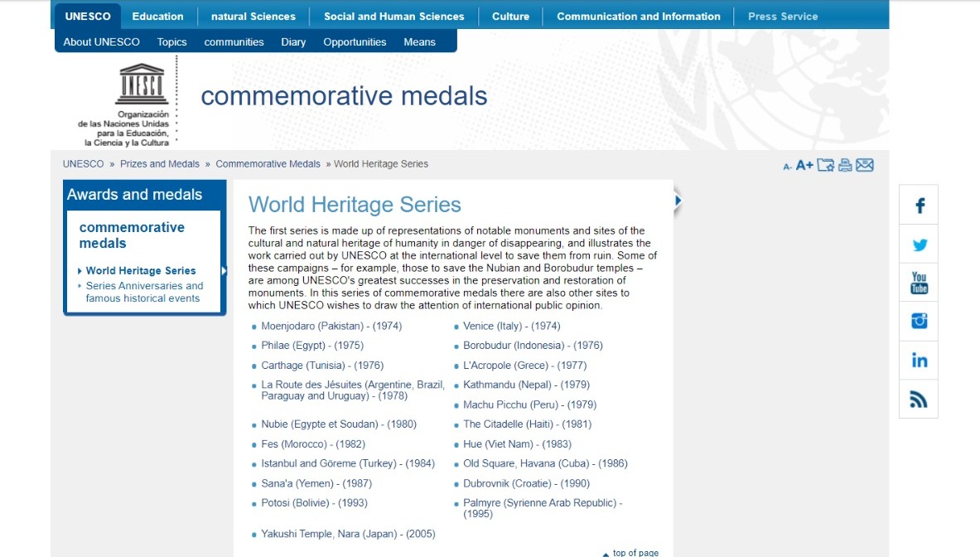This screenshot has height=557, width=980.
Task: Open Potosi (Bolivie) 1993 medal link
Action: pyautogui.click(x=314, y=502)
